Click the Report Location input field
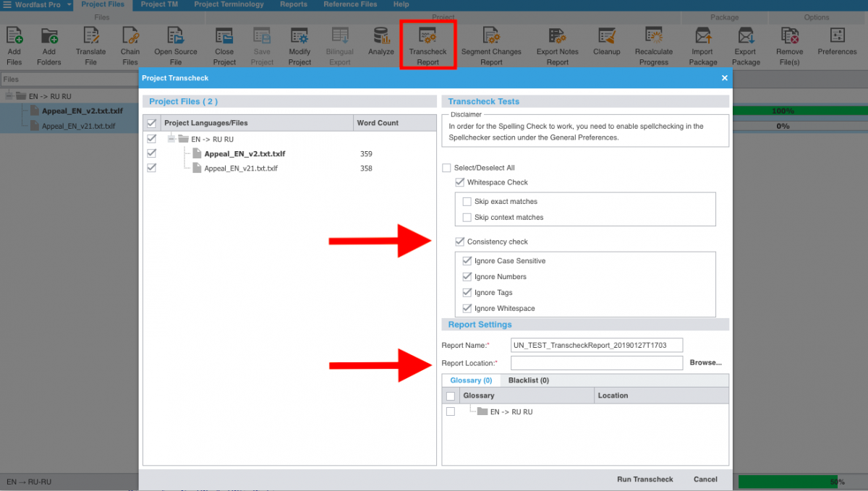This screenshot has width=868, height=491. coord(596,363)
